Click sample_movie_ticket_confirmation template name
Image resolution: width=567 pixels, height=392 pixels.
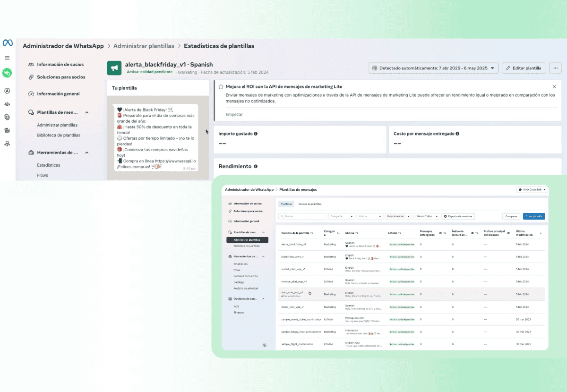coord(301,319)
